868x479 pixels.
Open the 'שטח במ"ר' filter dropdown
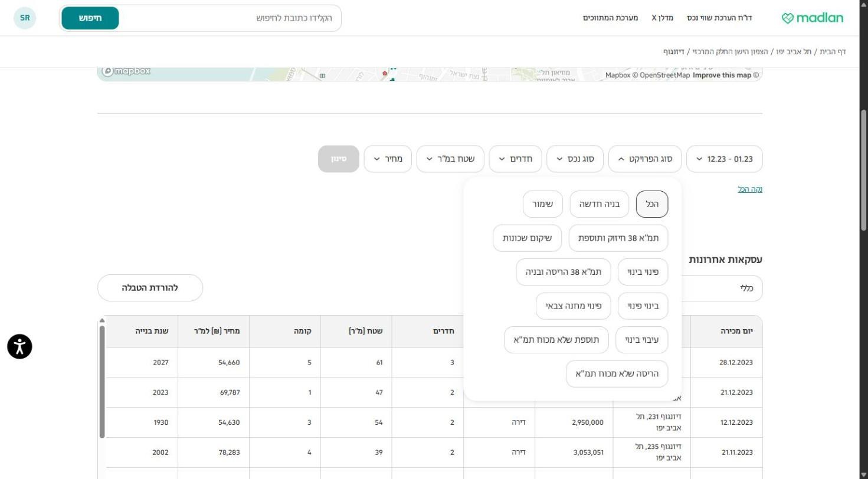click(x=450, y=159)
